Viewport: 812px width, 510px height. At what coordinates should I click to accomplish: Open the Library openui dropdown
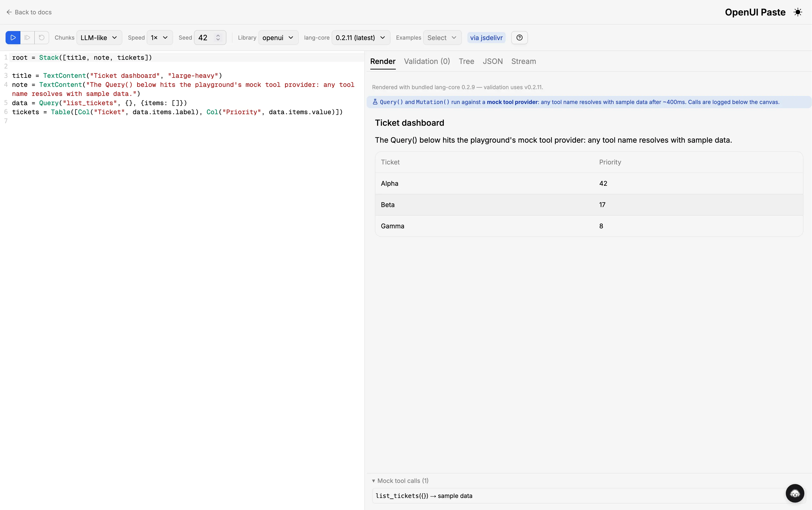tap(278, 38)
